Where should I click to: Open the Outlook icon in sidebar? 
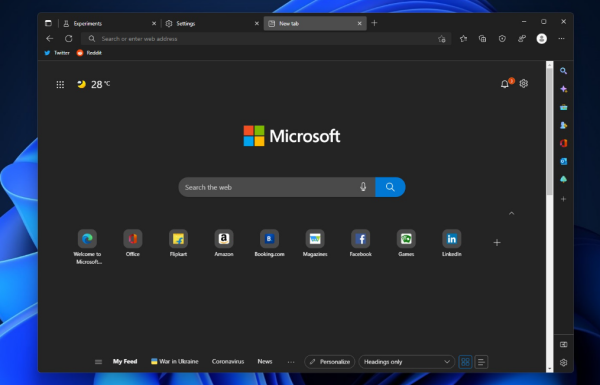coord(563,161)
